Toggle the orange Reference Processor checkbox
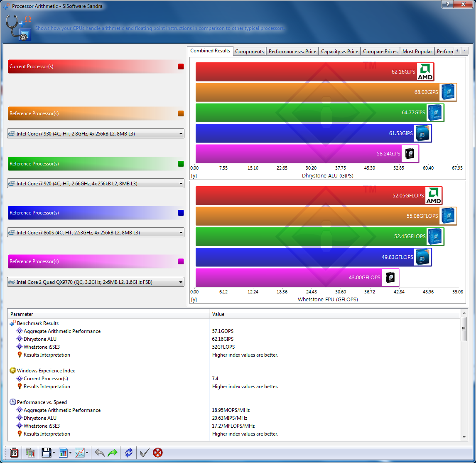The width and height of the screenshot is (476, 463). pyautogui.click(x=181, y=113)
